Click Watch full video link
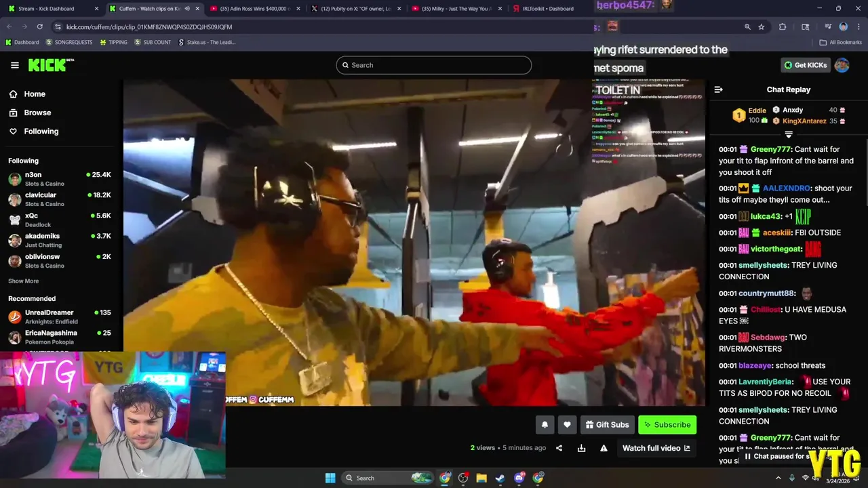The height and width of the screenshot is (488, 868). (x=656, y=448)
